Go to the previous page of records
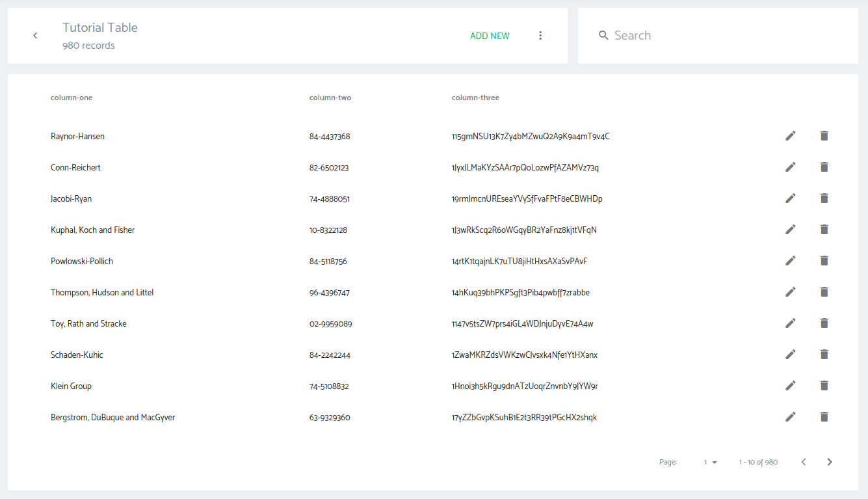 pyautogui.click(x=803, y=462)
